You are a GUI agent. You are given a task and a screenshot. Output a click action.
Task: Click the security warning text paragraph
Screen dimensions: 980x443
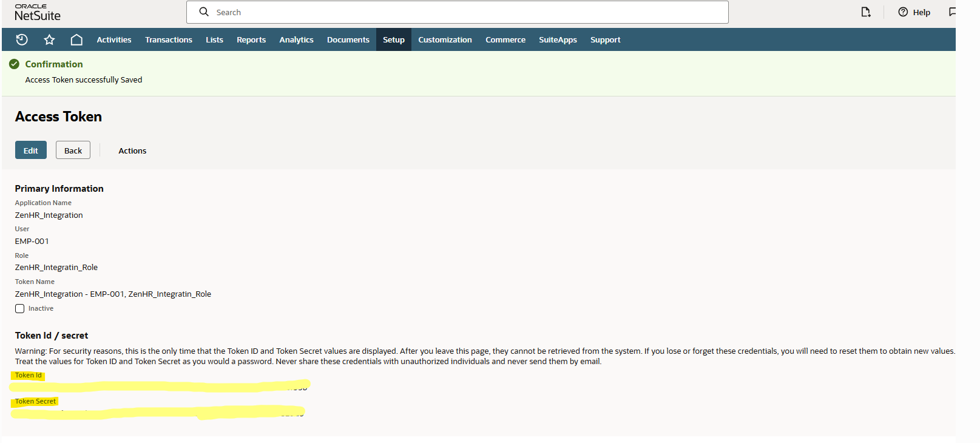pos(485,356)
